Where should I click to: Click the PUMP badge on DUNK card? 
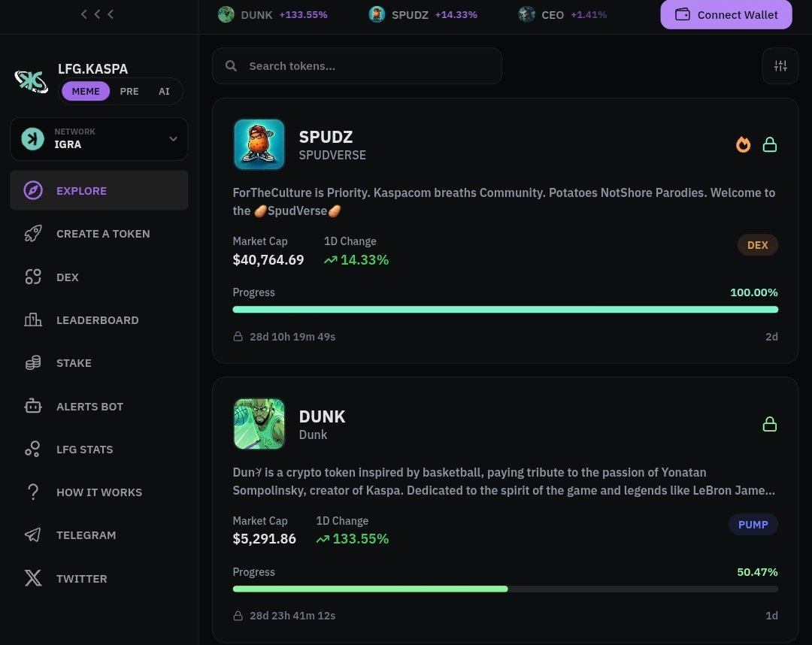click(753, 525)
